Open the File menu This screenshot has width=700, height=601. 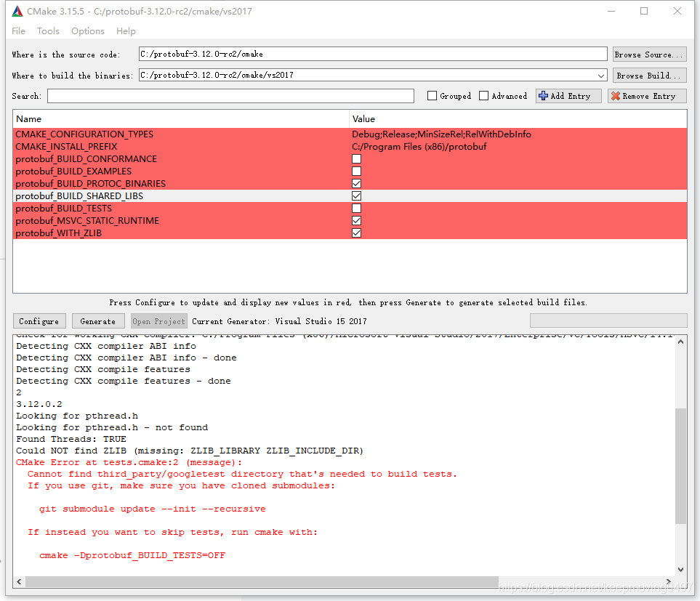tap(18, 31)
